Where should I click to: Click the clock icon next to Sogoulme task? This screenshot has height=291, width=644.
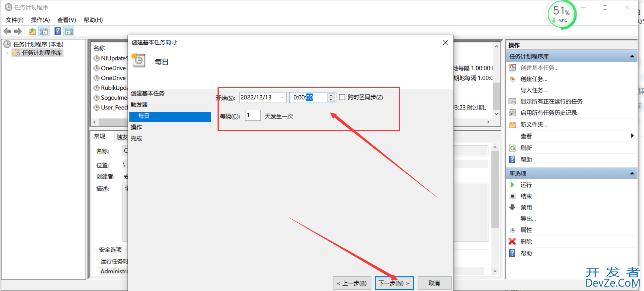96,98
